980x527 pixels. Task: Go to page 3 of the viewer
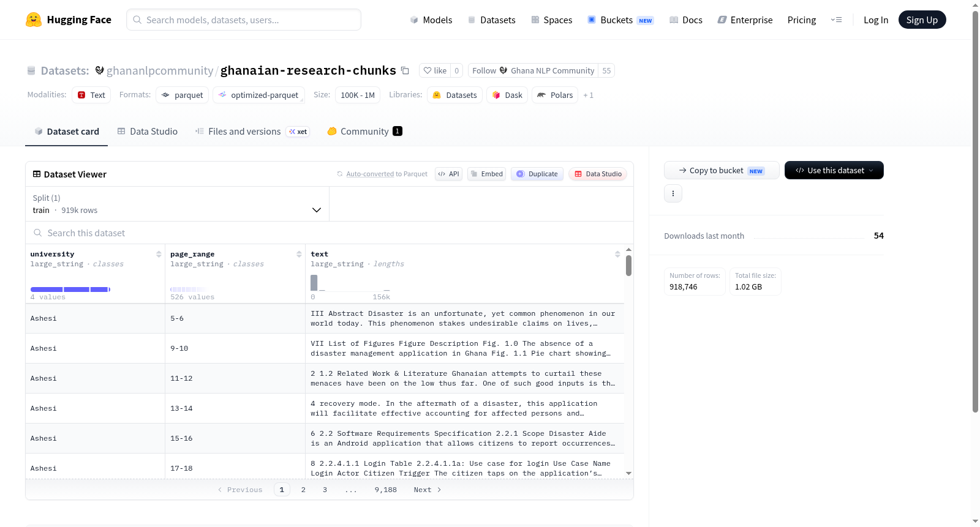coord(325,490)
